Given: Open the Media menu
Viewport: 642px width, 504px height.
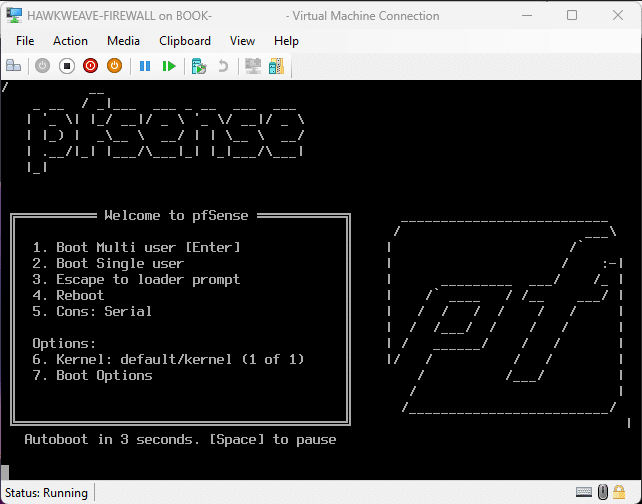Looking at the screenshot, I should point(123,41).
